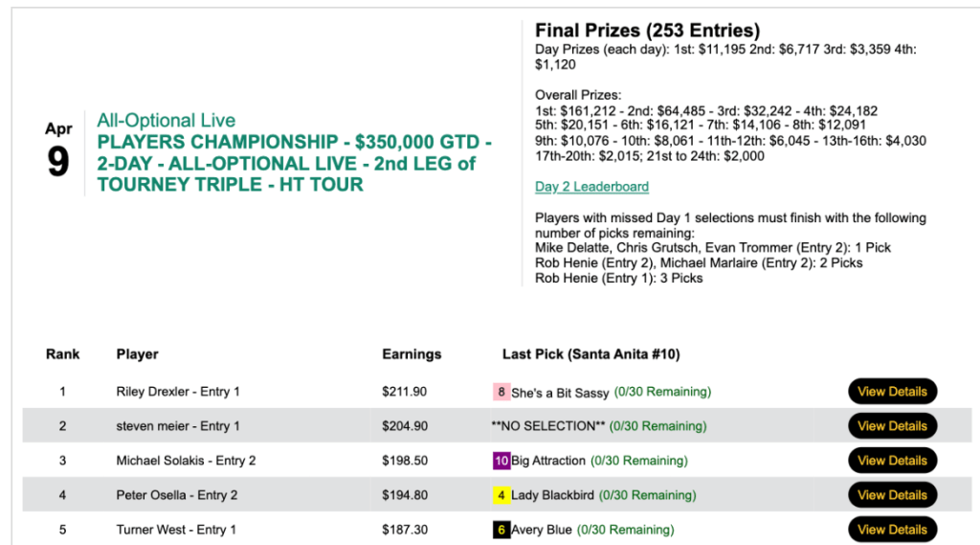Image resolution: width=980 pixels, height=545 pixels.
Task: Select the Riley Drexler - Entry 1 name
Action: pos(178,392)
